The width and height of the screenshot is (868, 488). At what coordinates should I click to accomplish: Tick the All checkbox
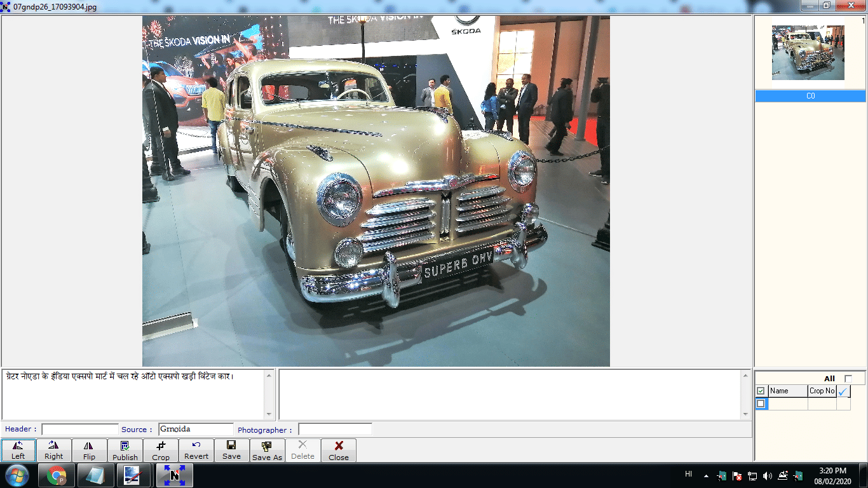(848, 379)
